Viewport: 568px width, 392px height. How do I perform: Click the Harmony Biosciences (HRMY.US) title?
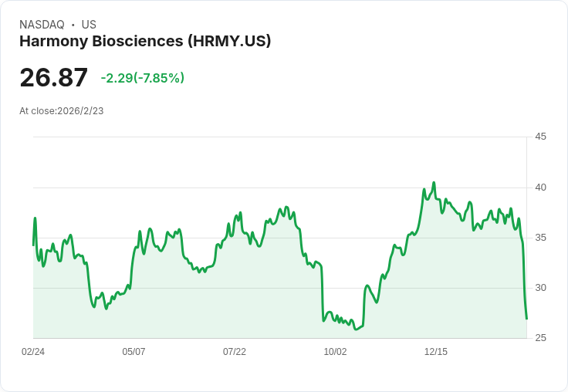[x=145, y=42]
